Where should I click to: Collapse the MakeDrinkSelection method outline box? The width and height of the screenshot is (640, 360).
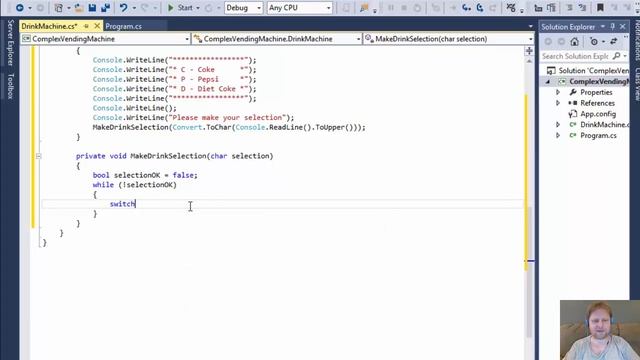coord(38,156)
